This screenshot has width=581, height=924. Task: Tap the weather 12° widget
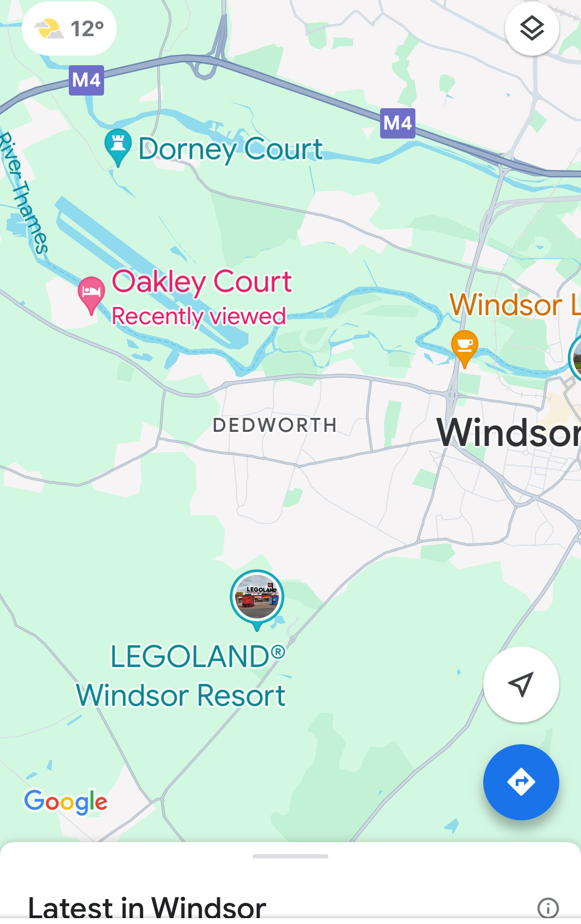click(69, 29)
